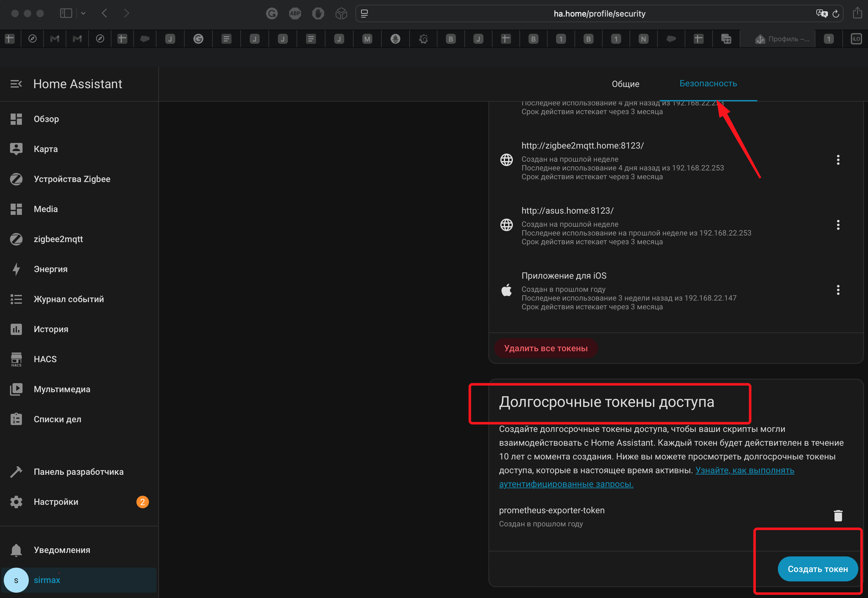Expand Safari tab group dropdown chevron

[x=83, y=13]
